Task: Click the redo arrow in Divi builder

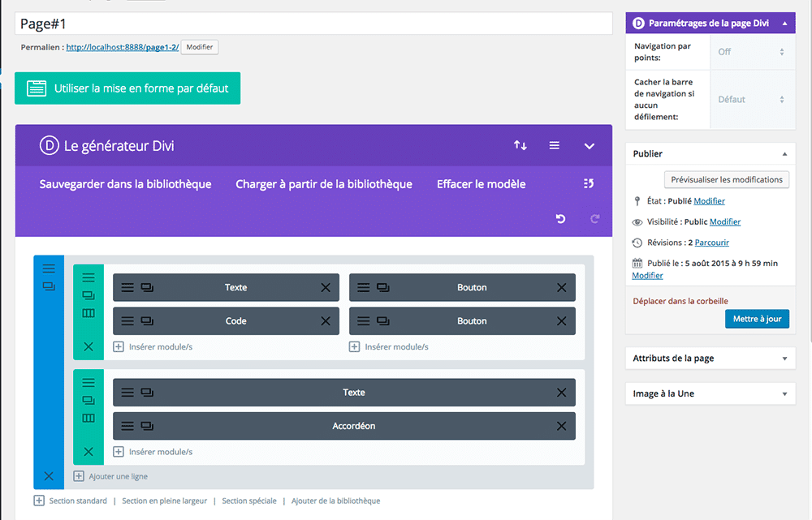Action: (594, 219)
